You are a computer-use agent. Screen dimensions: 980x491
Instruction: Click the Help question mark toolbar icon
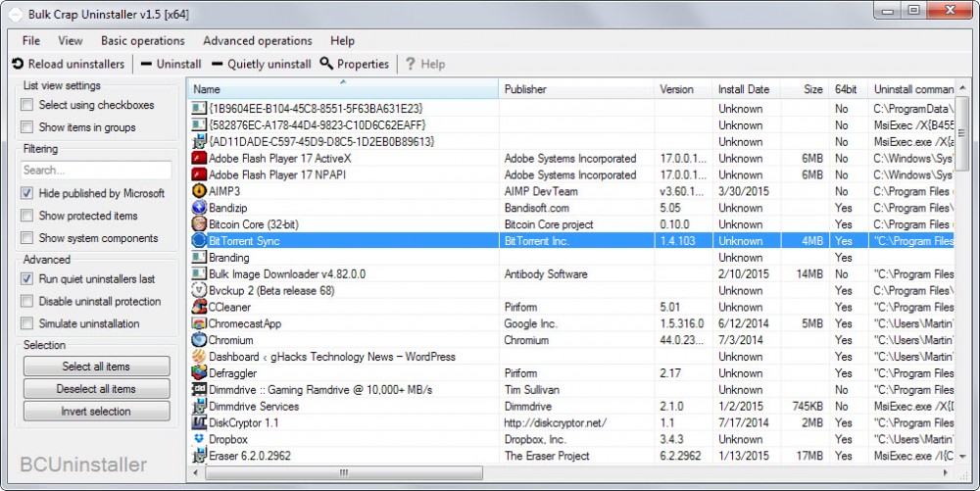(410, 65)
